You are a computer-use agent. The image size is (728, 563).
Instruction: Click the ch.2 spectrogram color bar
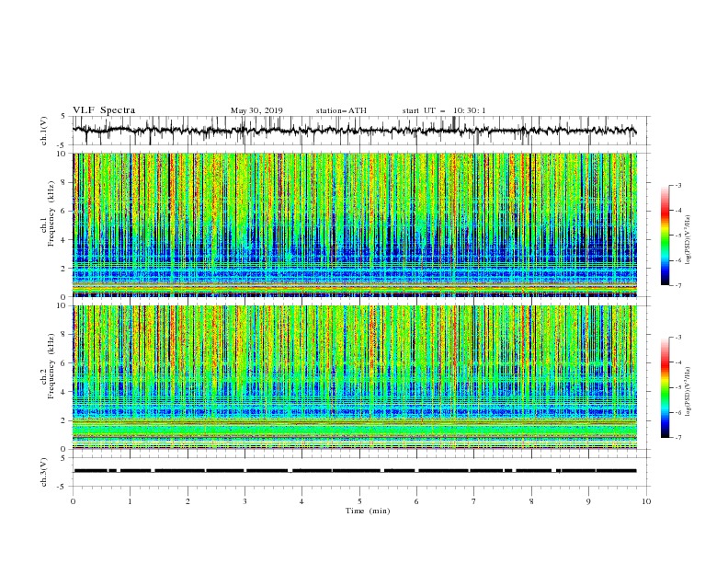665,387
